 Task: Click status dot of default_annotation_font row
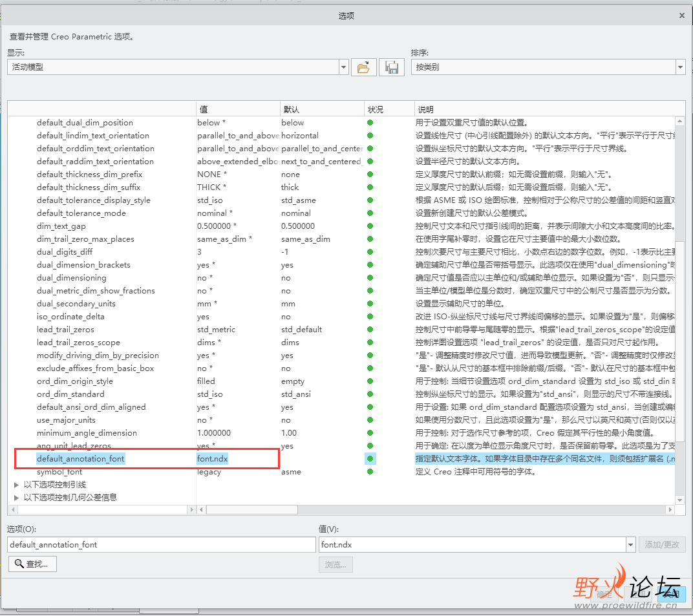point(370,459)
